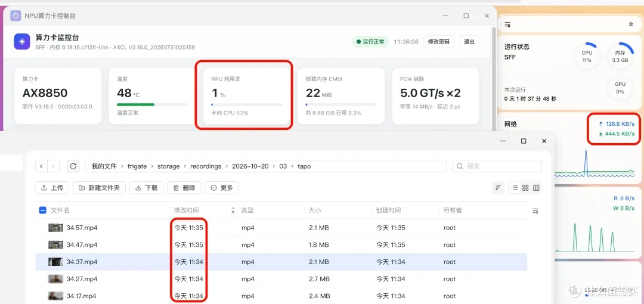The width and height of the screenshot is (644, 304).
Task: Click the 运行正常 status badge
Action: pos(370,42)
